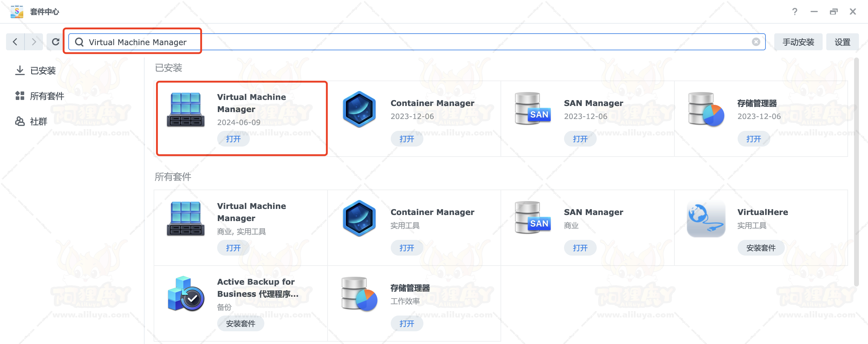
Task: Click the download icon beside 已安装
Action: pos(20,70)
